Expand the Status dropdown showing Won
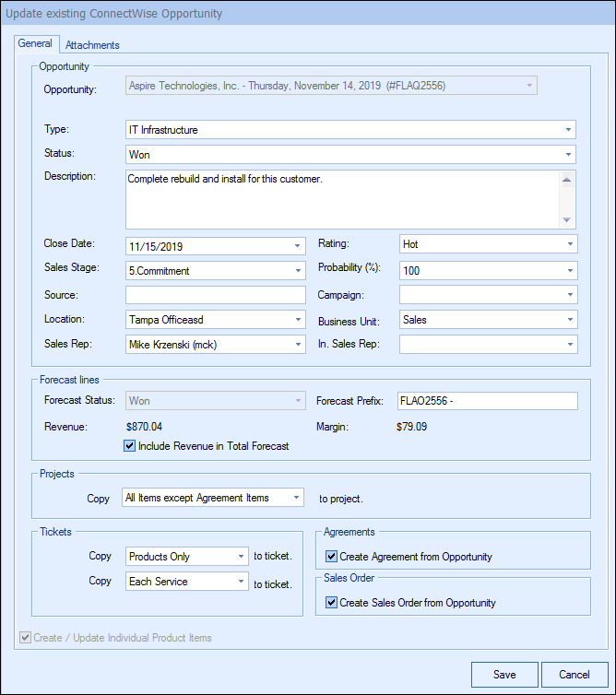The image size is (616, 695). (569, 155)
